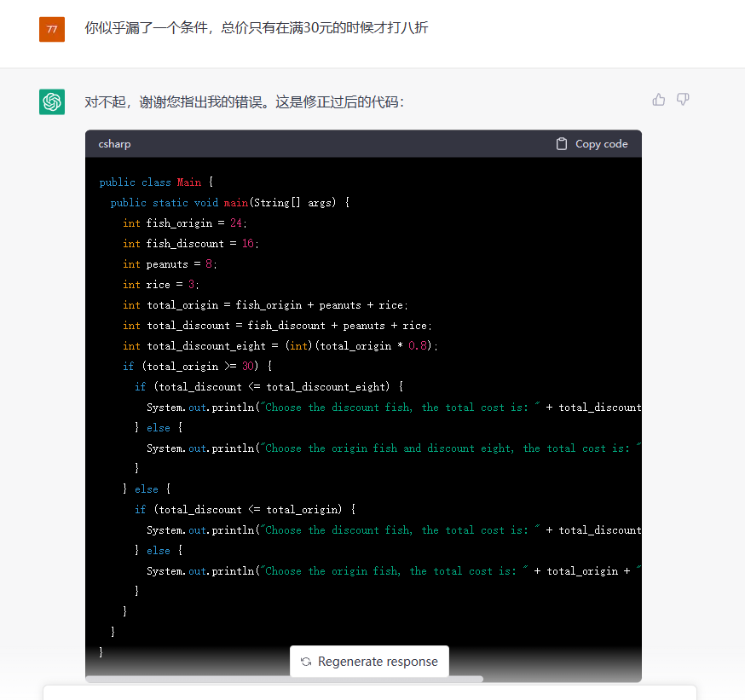Click the orange user avatar

click(x=52, y=30)
